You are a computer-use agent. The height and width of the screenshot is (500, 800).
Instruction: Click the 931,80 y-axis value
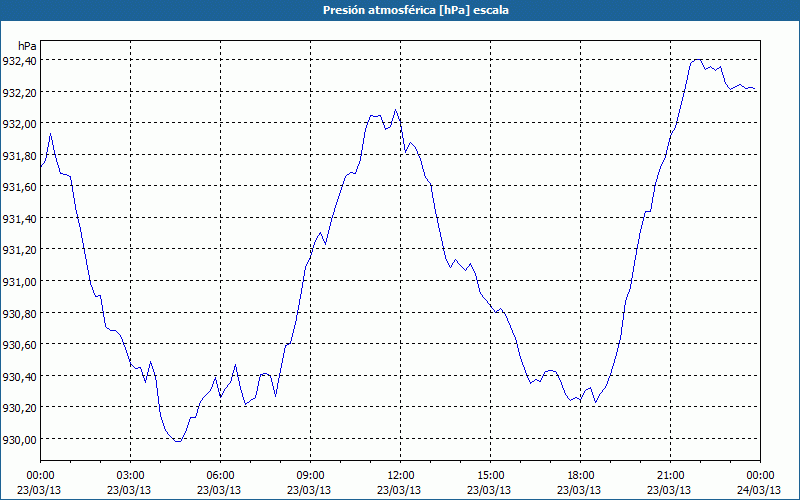(19, 156)
